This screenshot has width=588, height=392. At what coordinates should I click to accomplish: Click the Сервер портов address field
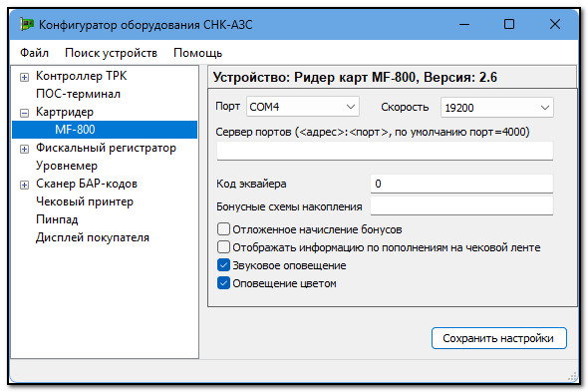[385, 151]
